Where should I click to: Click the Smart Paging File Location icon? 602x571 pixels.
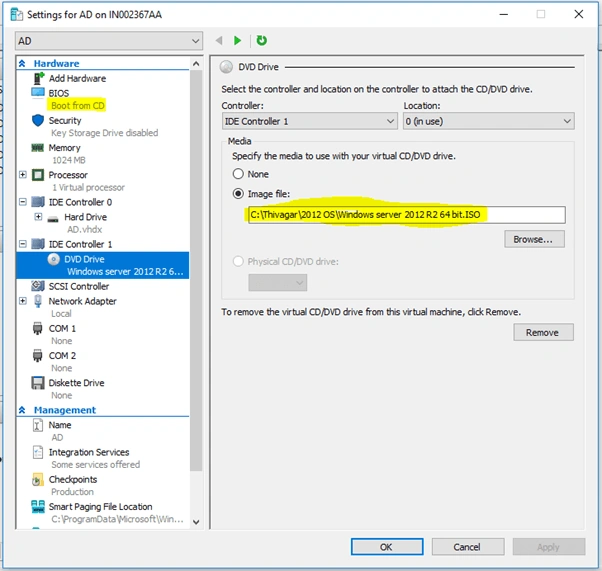pos(38,507)
